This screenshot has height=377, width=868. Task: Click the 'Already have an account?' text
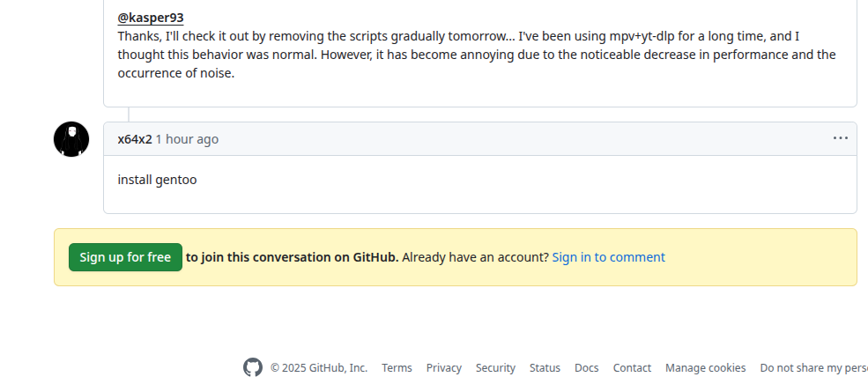pyautogui.click(x=476, y=257)
